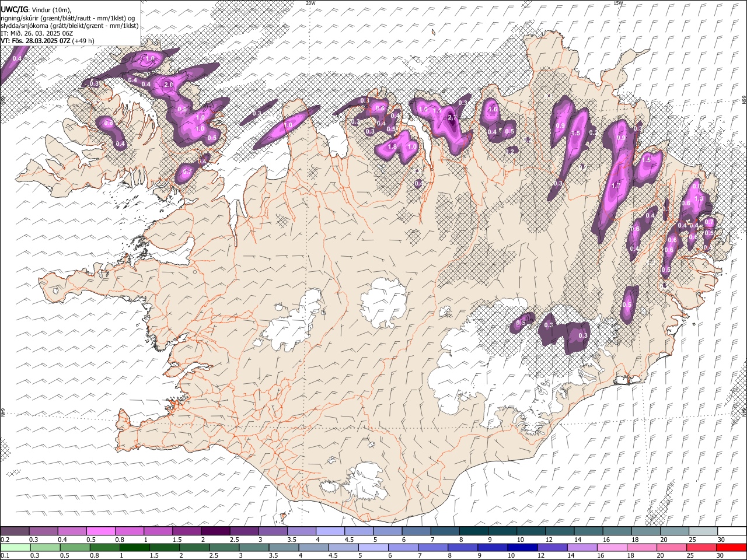747x560 pixels.
Task: Select the darkest purple 2–2.5 upper legend swatch
Action: pos(215,531)
